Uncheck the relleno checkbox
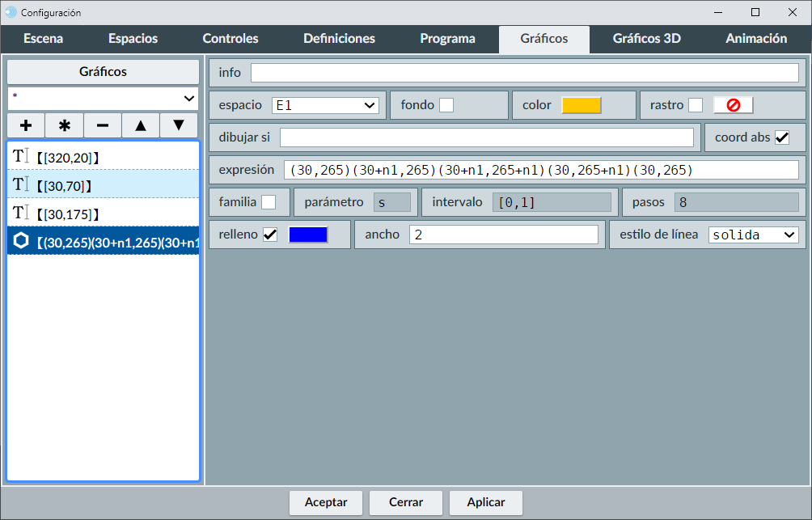Image resolution: width=812 pixels, height=520 pixels. (x=270, y=235)
